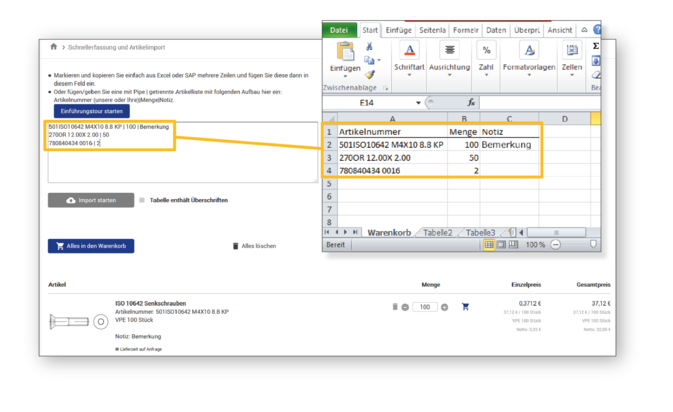
Task: Open the Datei tab in Excel
Action: 341,30
